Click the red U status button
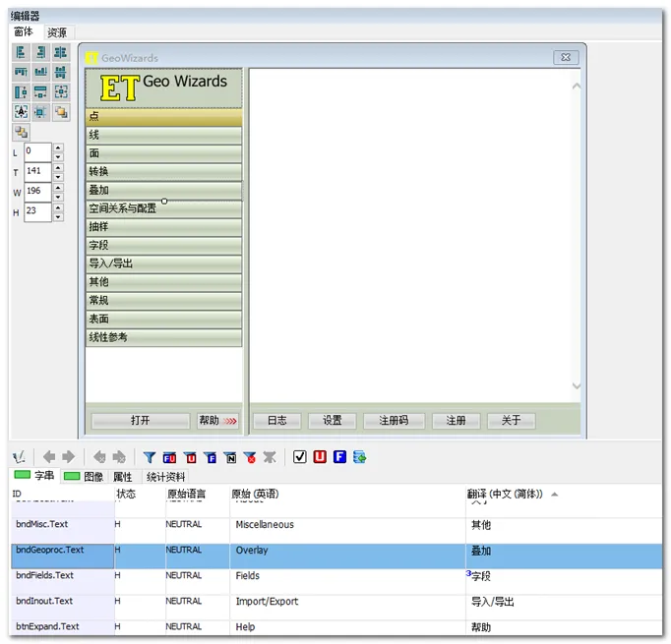The height and width of the screenshot is (644, 671). pos(320,457)
